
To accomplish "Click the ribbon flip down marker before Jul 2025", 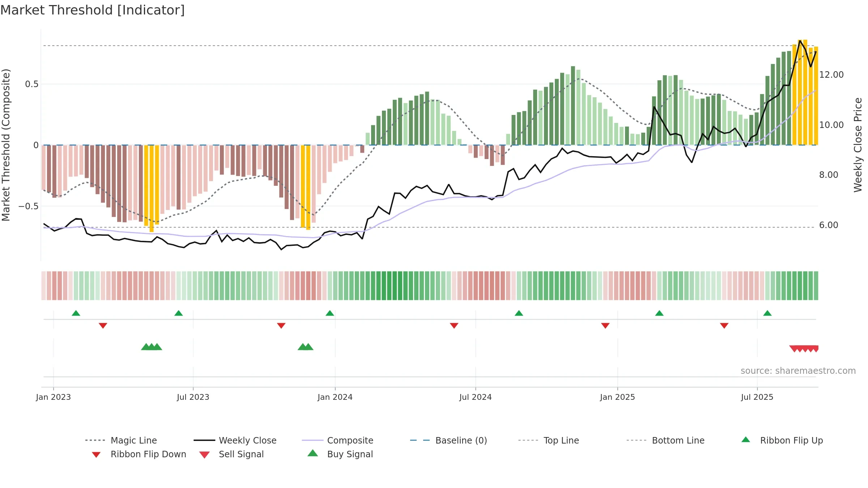I will click(724, 326).
